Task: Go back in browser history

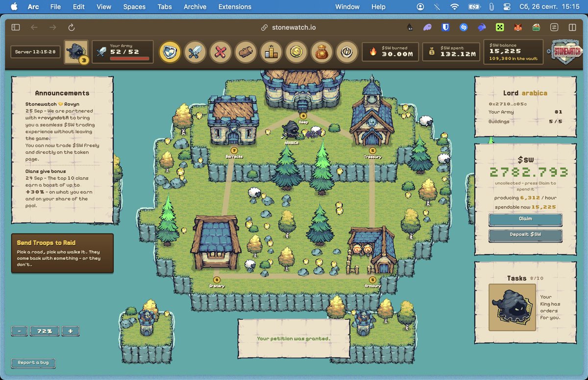Action: tap(34, 27)
